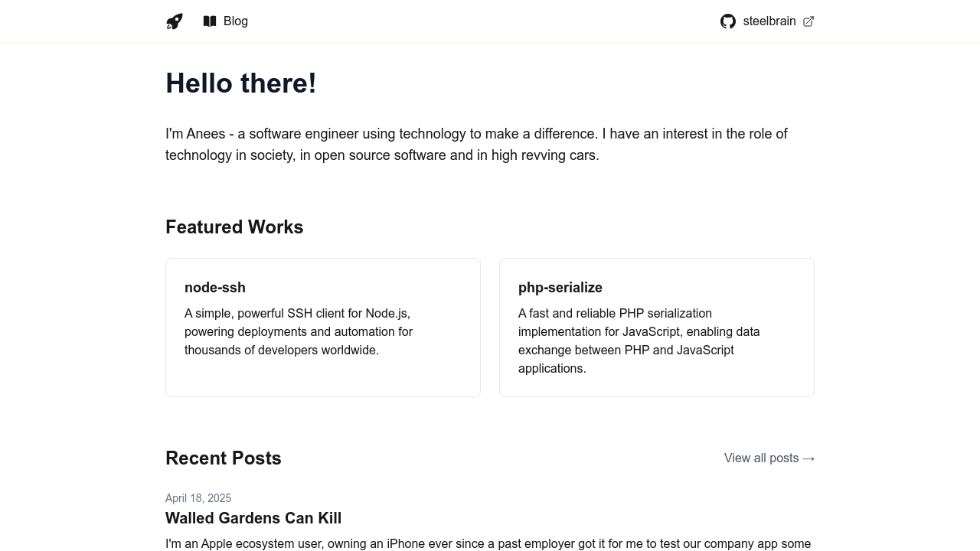Click the arrow after View all posts
The height and width of the screenshot is (551, 980).
pyautogui.click(x=808, y=458)
